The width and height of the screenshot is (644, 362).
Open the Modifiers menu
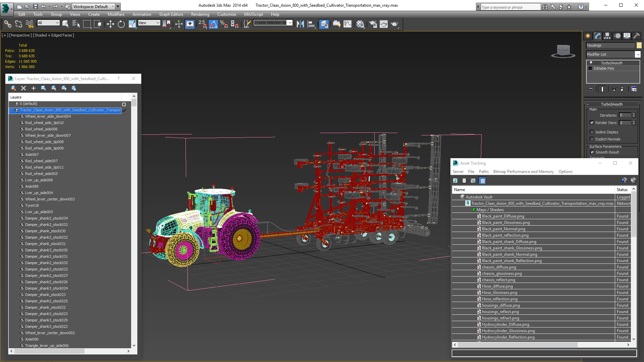point(116,14)
